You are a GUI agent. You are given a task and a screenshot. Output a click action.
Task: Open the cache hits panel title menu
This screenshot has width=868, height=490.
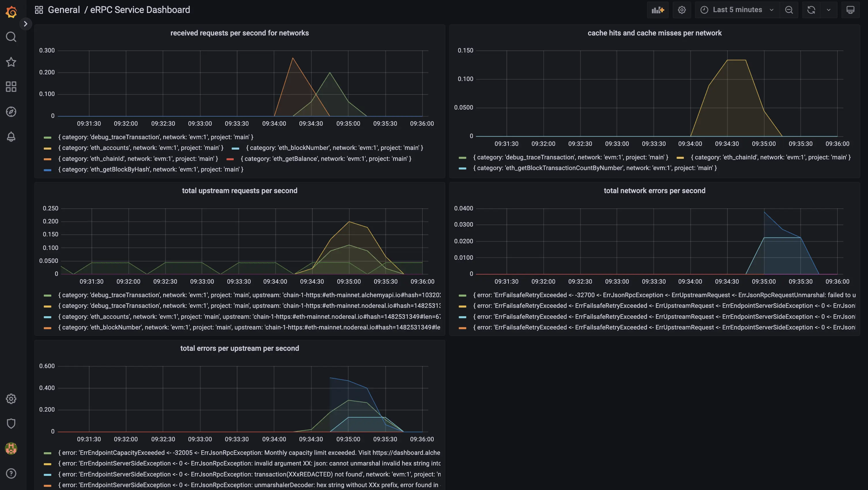[654, 33]
